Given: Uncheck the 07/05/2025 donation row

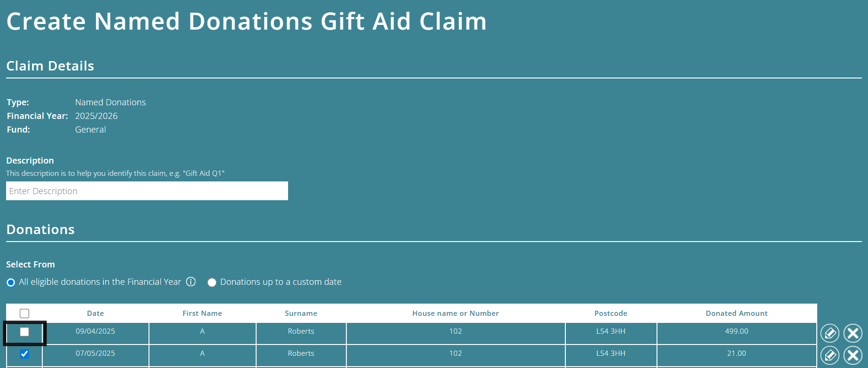Looking at the screenshot, I should [x=25, y=353].
